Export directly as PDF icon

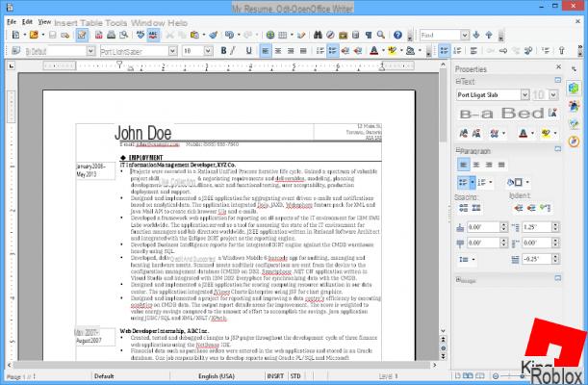[x=98, y=35]
